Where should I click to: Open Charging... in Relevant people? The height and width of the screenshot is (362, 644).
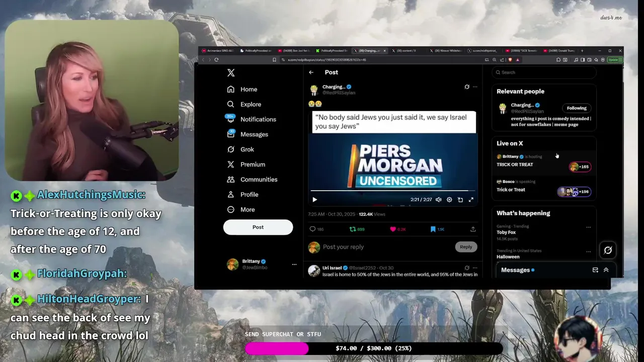click(522, 105)
